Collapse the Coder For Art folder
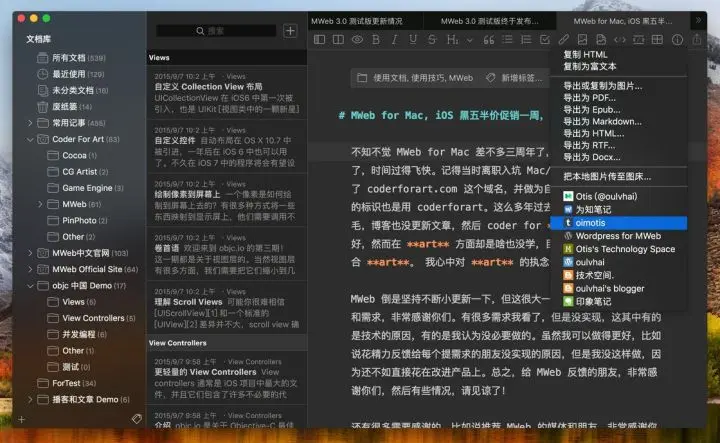This screenshot has height=443, width=720. (30, 139)
